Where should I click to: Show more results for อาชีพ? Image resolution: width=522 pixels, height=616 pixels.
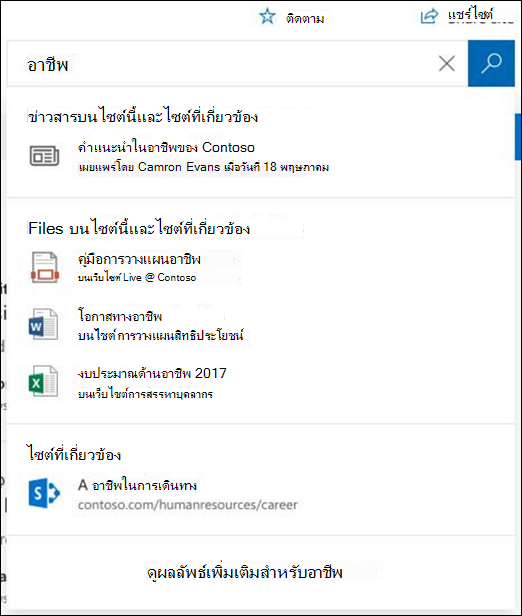[x=244, y=573]
